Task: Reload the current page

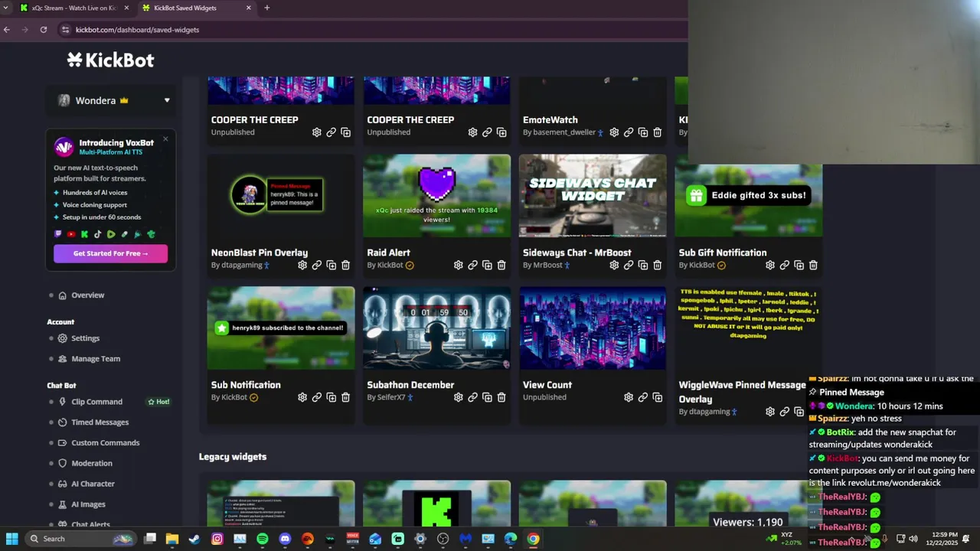Action: click(x=44, y=30)
